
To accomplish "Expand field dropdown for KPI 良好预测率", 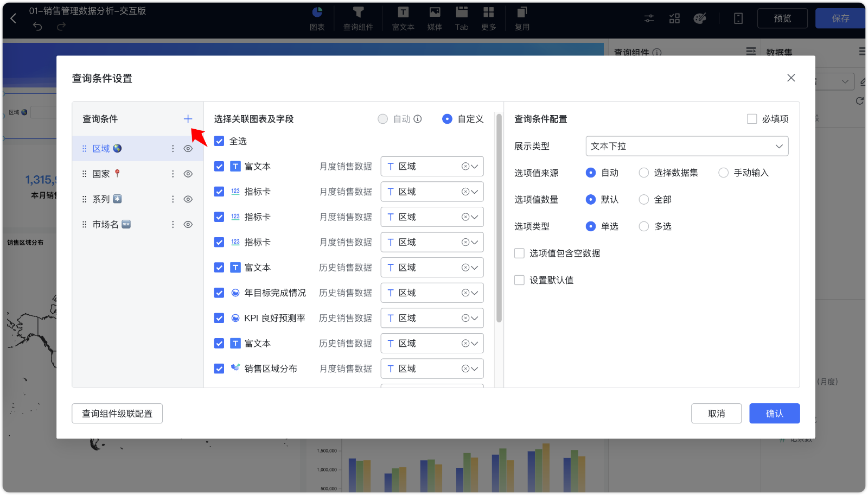I will click(475, 319).
